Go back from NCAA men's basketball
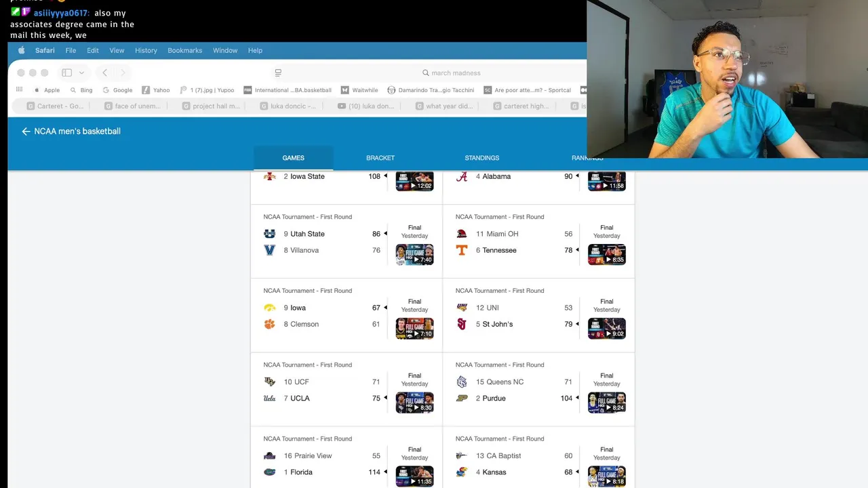Viewport: 868px width, 488px height. pos(26,131)
